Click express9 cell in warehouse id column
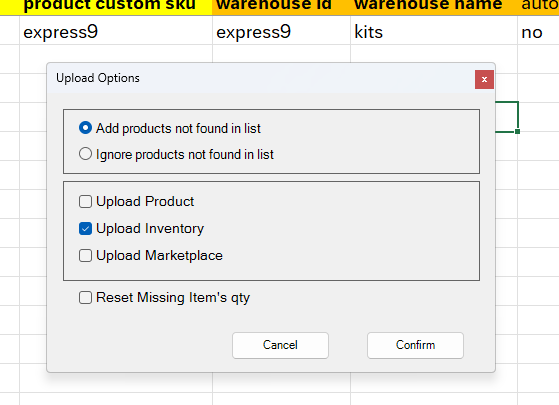 [x=281, y=31]
